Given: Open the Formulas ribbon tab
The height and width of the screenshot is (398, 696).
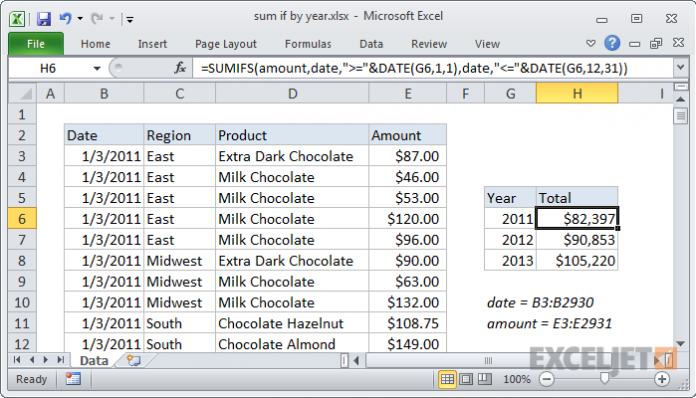Looking at the screenshot, I should (308, 44).
